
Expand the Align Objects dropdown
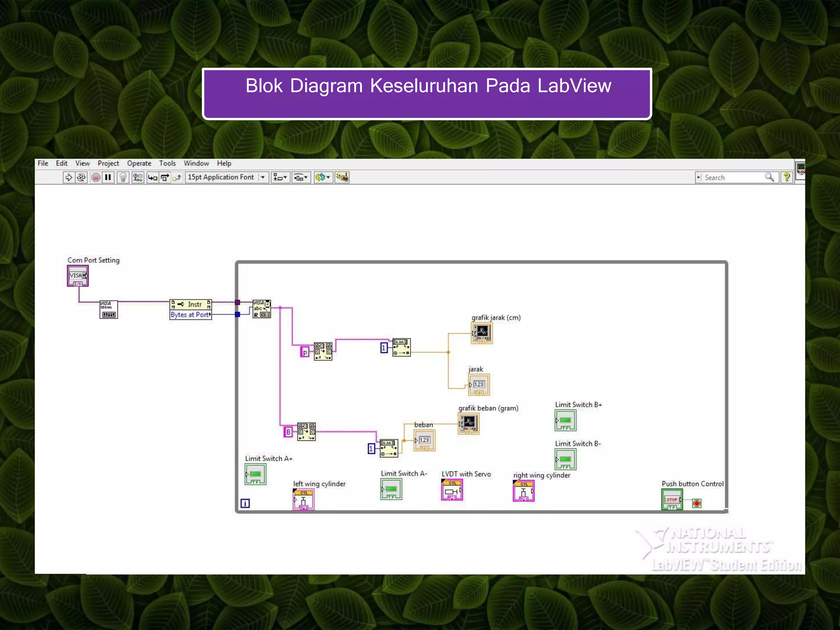[x=281, y=177]
